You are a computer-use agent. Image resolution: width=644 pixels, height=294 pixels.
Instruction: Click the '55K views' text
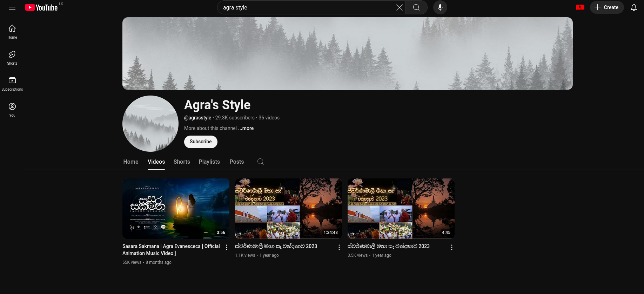coord(132,262)
